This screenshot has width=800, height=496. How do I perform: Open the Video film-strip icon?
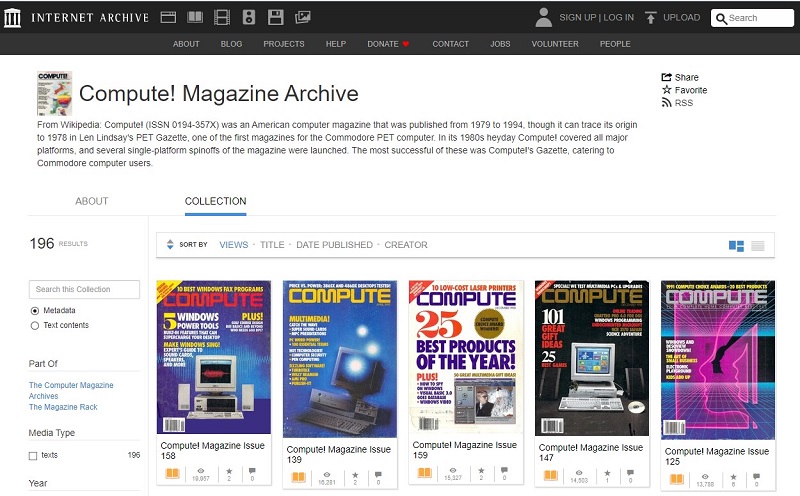click(x=221, y=17)
